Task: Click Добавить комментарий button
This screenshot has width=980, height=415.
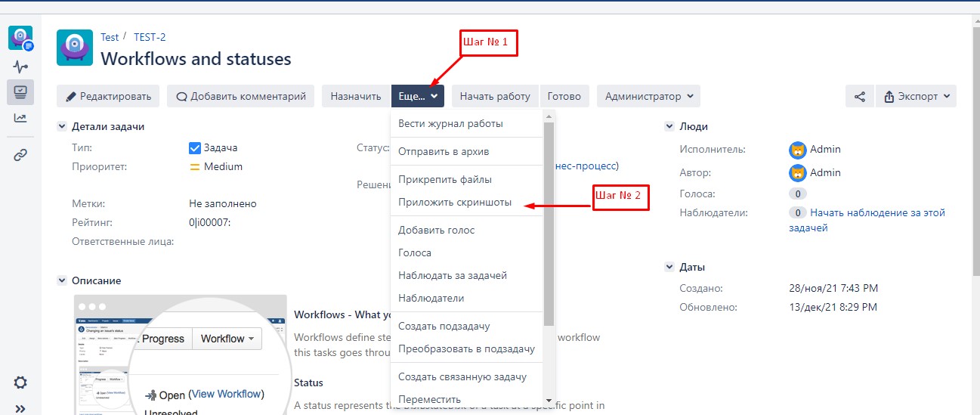Action: 241,96
